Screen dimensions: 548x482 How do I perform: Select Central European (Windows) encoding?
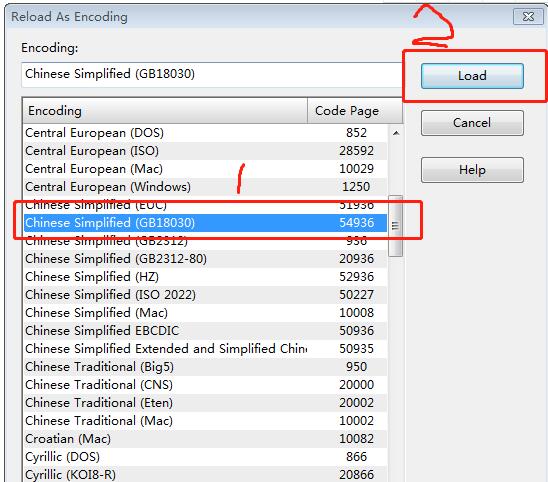click(x=205, y=187)
